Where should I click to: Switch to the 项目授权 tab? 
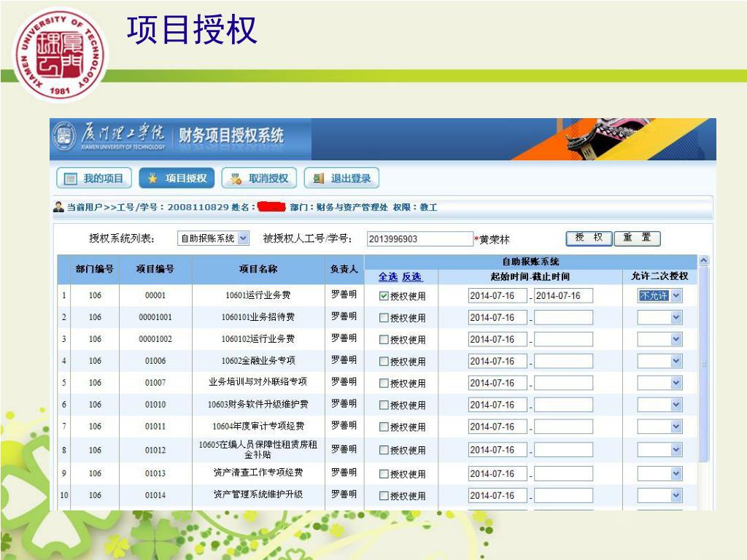(x=177, y=179)
